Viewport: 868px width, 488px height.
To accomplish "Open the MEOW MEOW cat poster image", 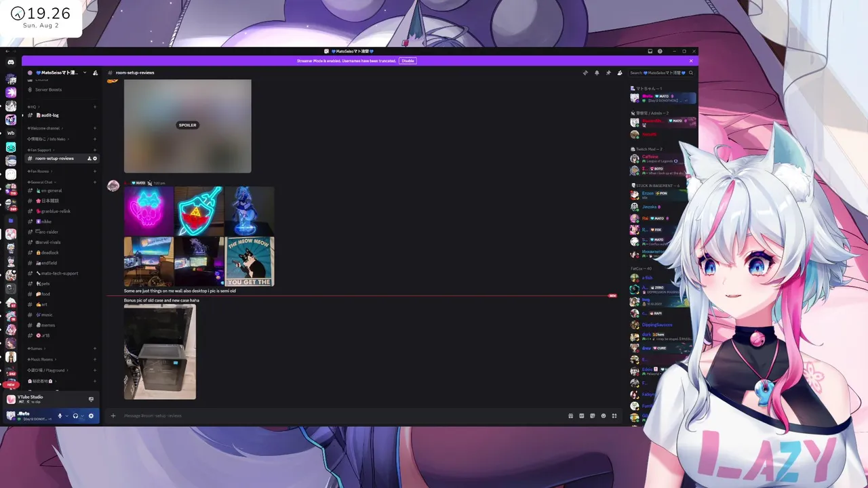I will coord(250,261).
